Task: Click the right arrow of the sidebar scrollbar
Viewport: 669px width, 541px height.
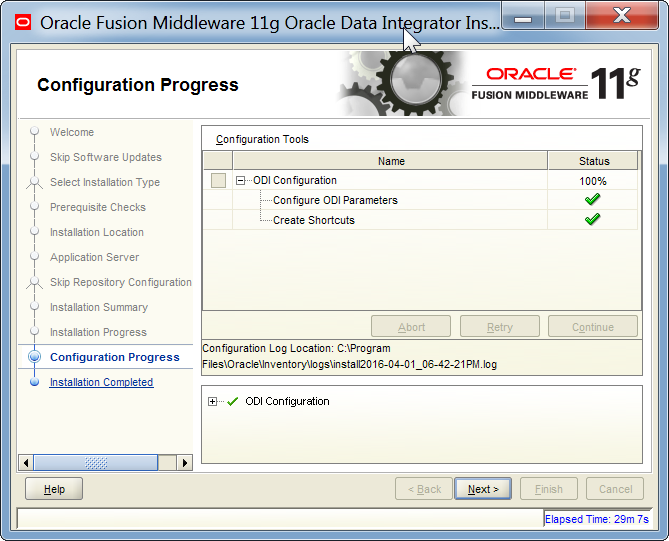Action: tap(184, 462)
